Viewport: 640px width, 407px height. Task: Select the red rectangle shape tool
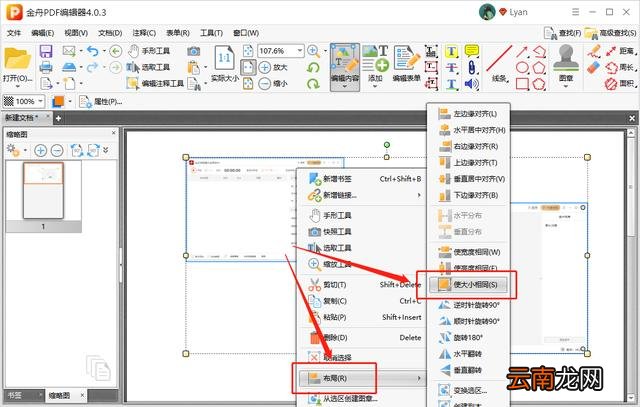[x=522, y=84]
